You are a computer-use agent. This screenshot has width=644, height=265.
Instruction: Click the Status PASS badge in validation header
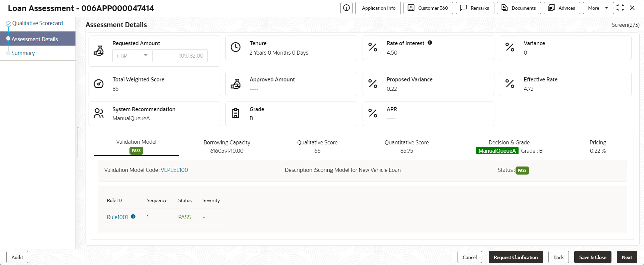click(522, 171)
